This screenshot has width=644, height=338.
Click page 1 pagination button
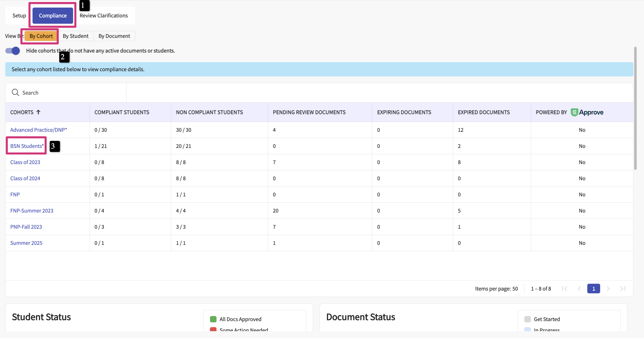[593, 289]
